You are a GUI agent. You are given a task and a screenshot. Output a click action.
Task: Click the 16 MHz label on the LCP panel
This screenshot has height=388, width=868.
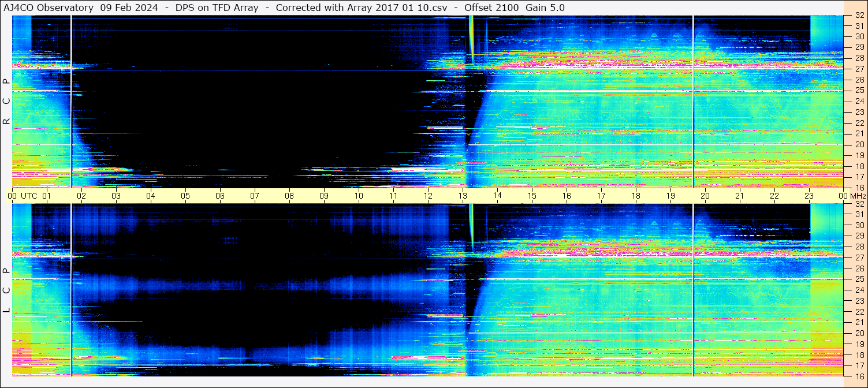(859, 376)
